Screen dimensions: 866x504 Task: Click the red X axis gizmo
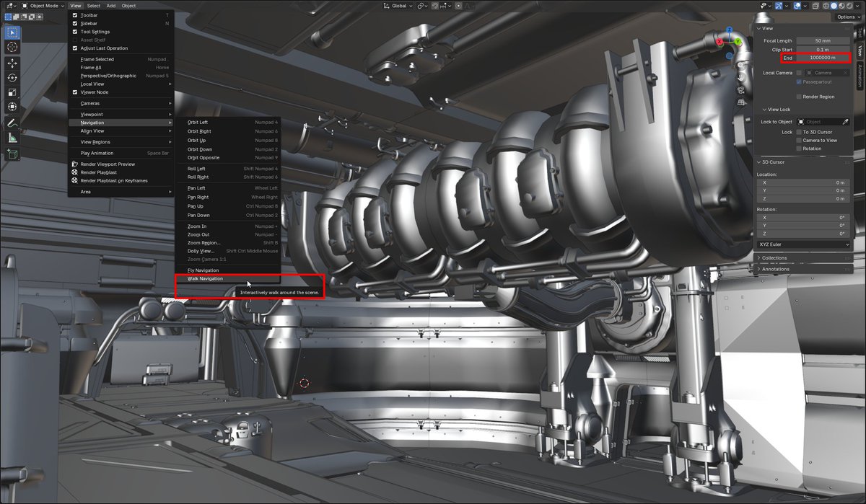point(719,42)
